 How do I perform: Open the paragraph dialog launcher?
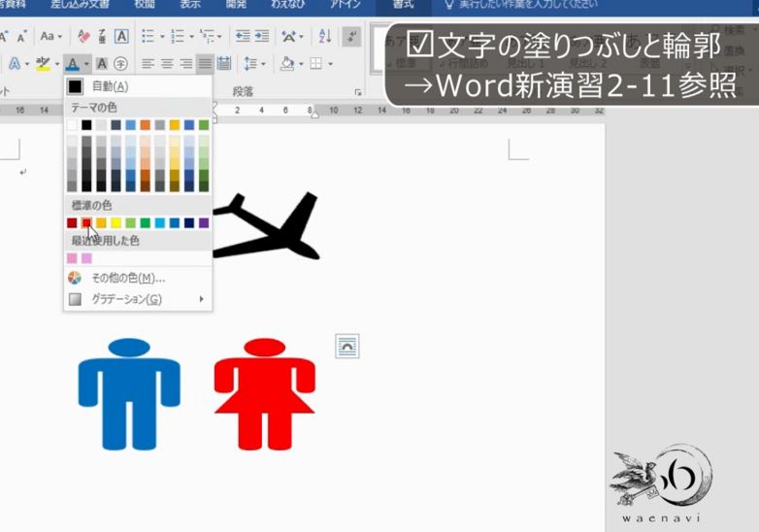358,92
